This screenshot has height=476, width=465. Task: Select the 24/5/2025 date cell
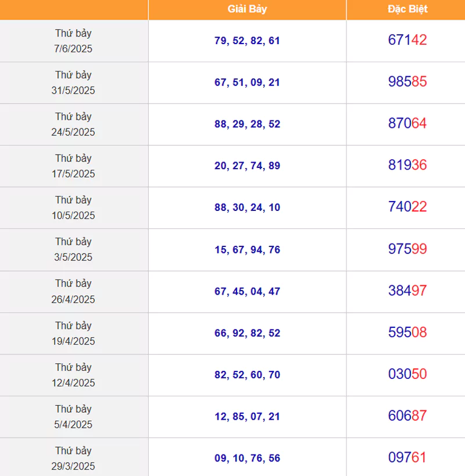[73, 124]
